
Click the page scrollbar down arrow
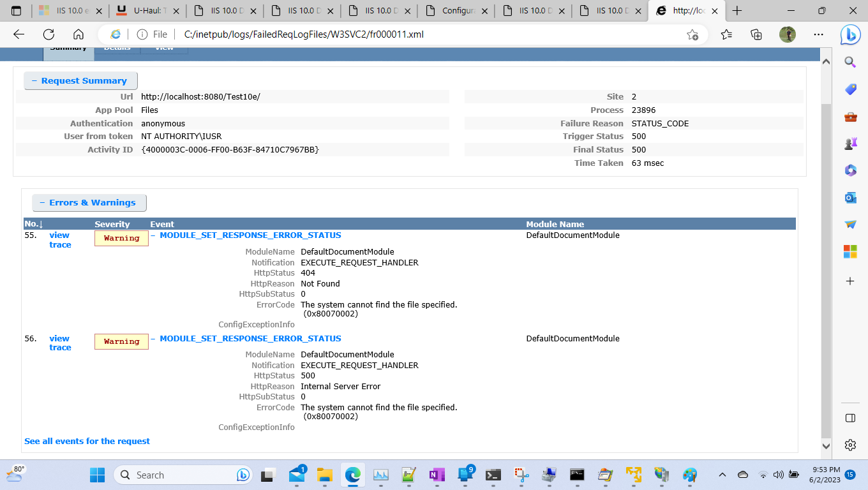click(826, 447)
